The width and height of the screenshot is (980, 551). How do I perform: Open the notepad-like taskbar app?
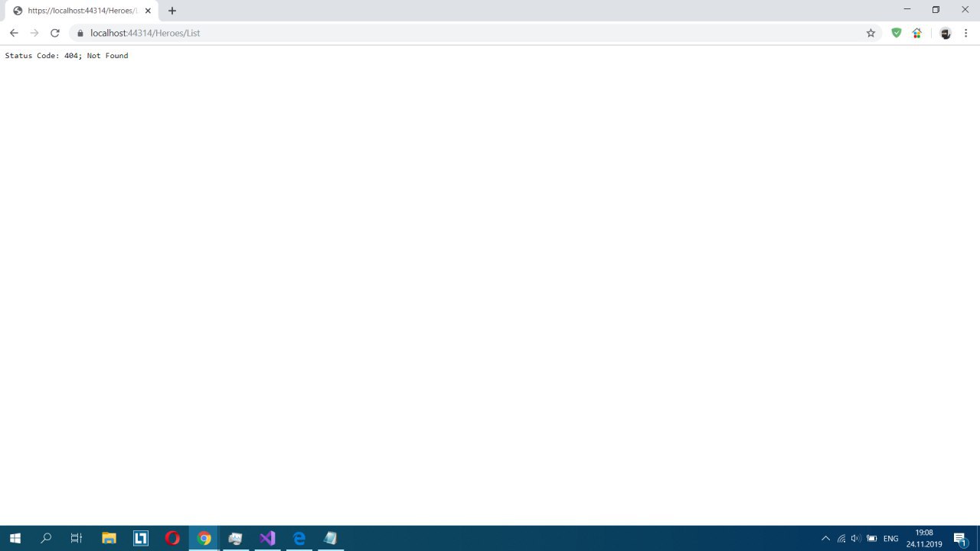331,538
